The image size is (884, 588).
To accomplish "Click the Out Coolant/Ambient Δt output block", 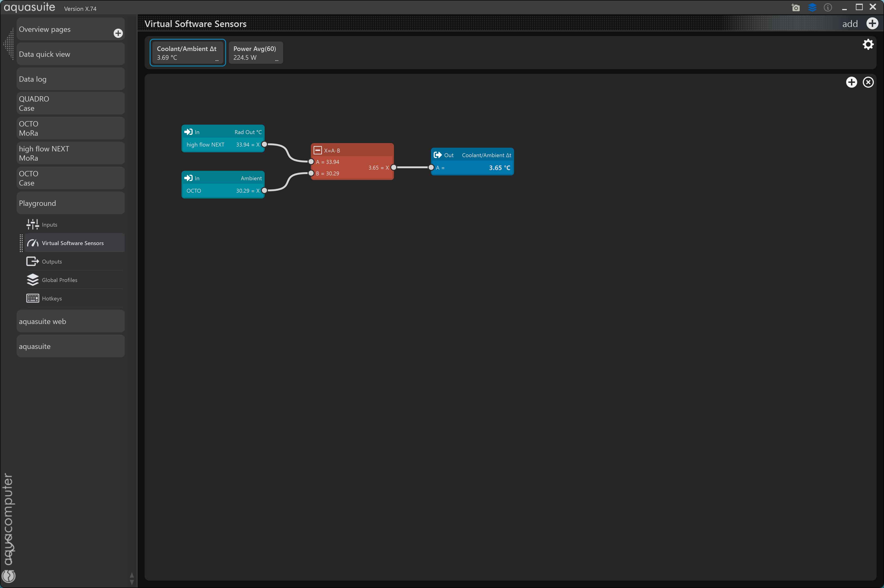I will (472, 162).
